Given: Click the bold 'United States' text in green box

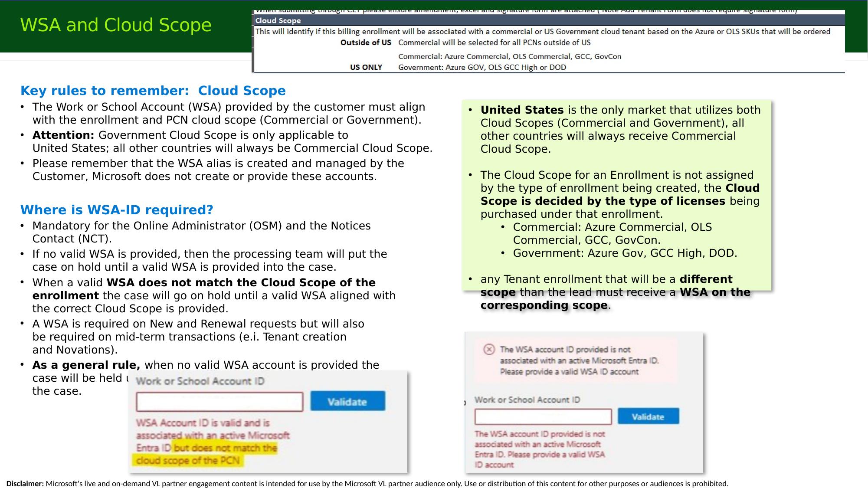Looking at the screenshot, I should 522,110.
